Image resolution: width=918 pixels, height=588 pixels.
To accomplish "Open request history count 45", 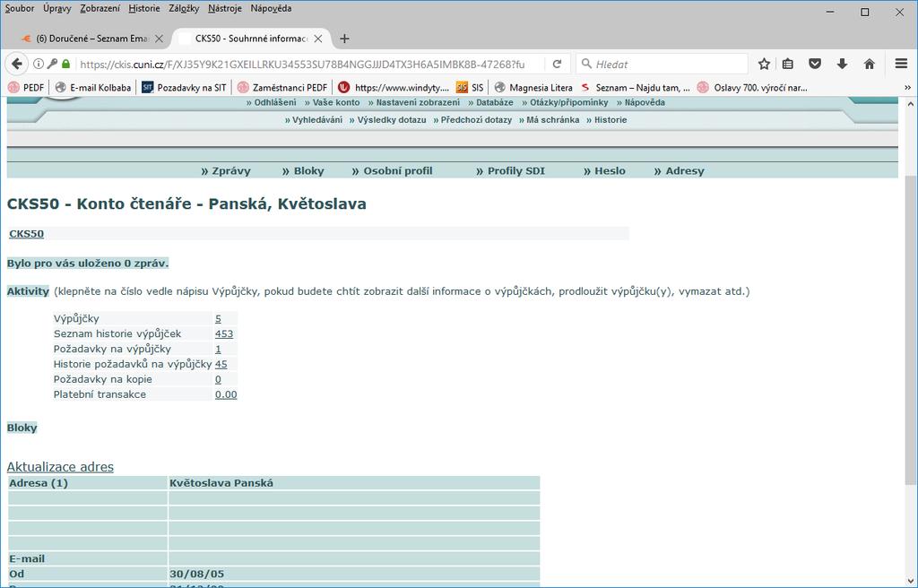I will tap(221, 364).
